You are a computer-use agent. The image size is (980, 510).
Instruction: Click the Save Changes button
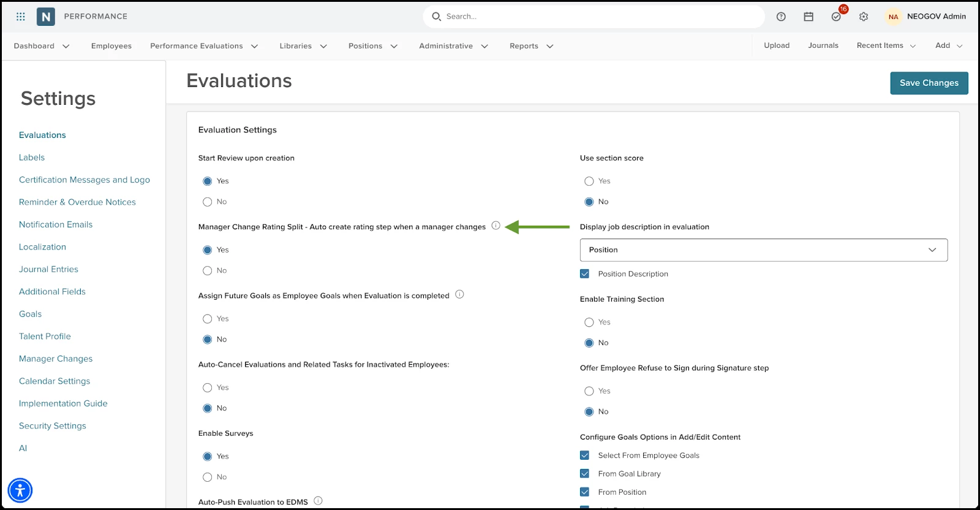tap(929, 83)
